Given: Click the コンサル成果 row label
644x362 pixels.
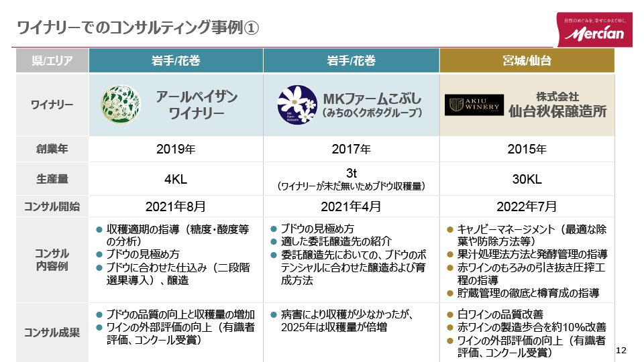Looking at the screenshot, I should click(x=52, y=333).
